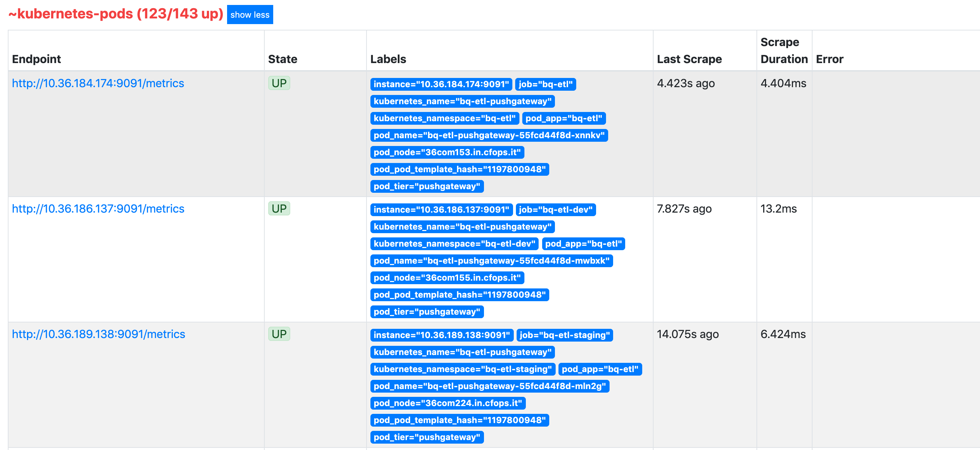Click pod_name label ending in mln2g
Screen dimensions: 980x450
pos(489,387)
